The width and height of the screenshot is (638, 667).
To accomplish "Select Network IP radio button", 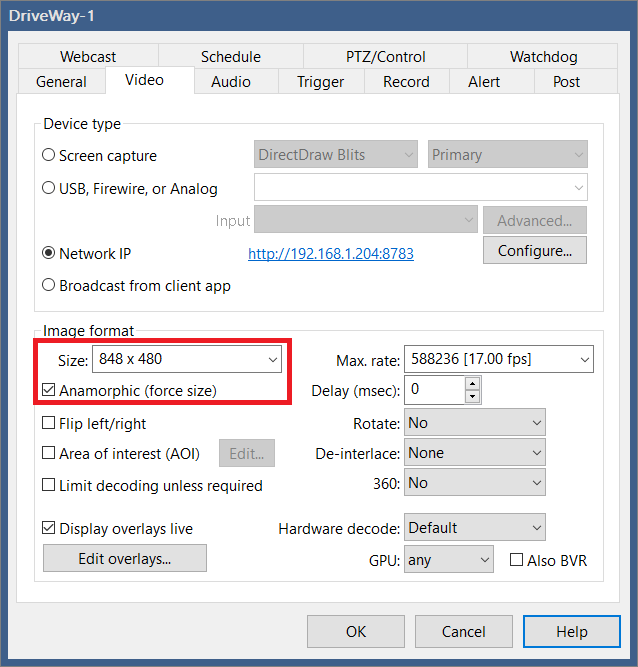I will tap(48, 253).
